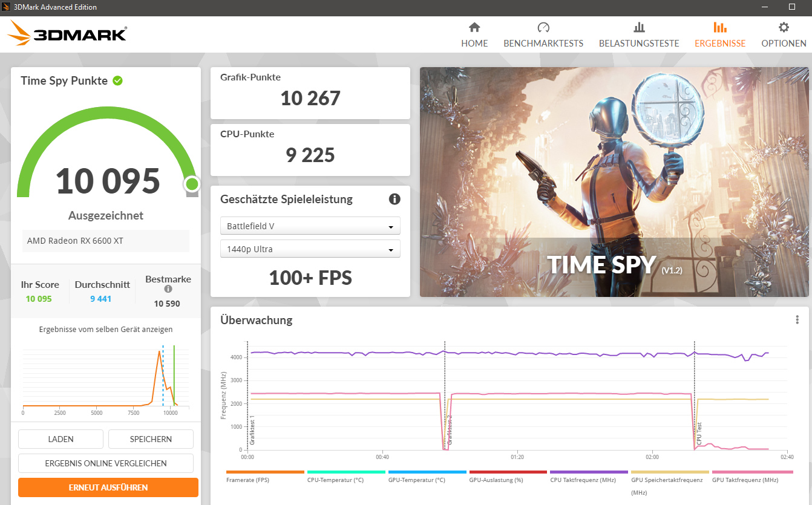Click large 10 095 gauge score
This screenshot has height=505, width=812.
pyautogui.click(x=108, y=180)
